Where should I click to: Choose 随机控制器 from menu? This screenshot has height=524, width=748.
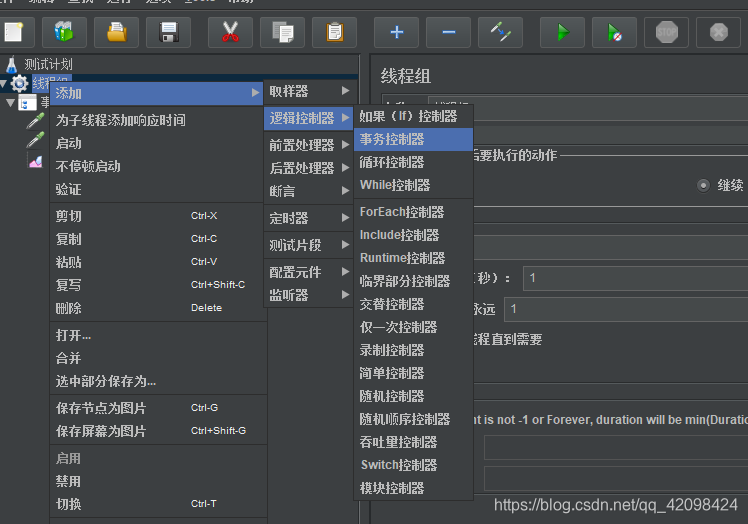413,396
